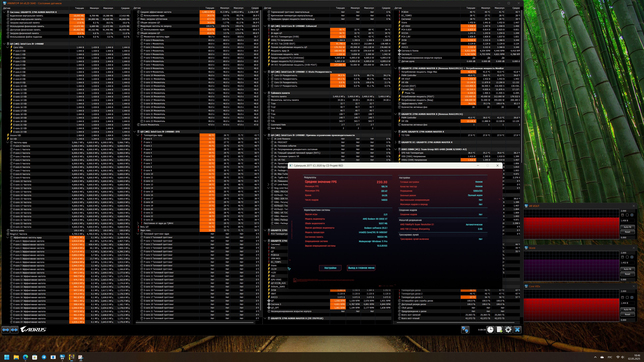Collapse the Таймінги памяти section

[x=265, y=93]
